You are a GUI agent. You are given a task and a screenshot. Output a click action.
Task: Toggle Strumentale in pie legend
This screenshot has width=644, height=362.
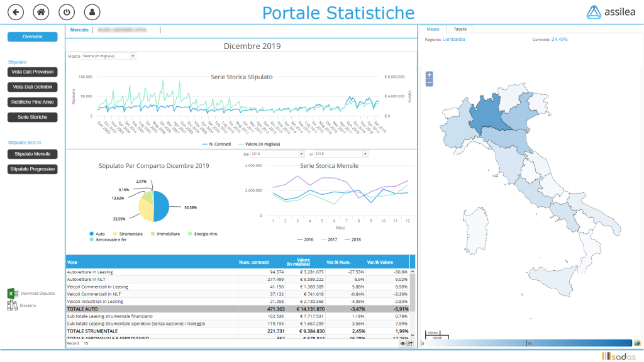tap(128, 234)
